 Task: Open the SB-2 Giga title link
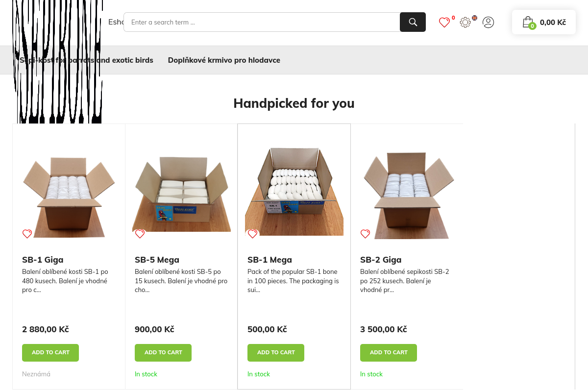coord(381,260)
